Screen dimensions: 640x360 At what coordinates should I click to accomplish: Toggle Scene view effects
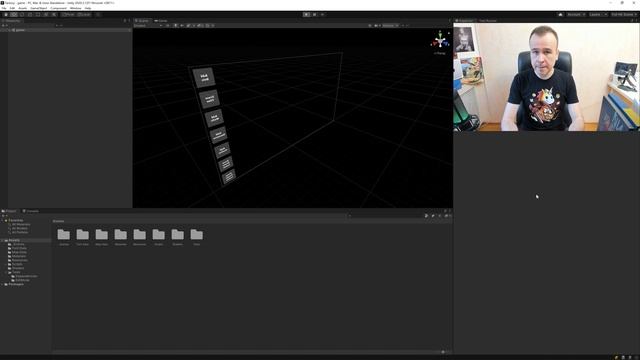(189, 25)
